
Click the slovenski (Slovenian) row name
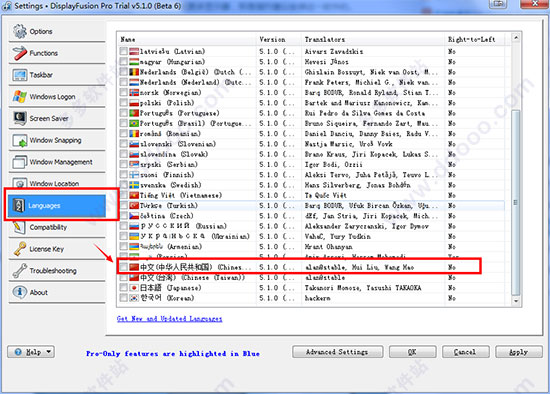(x=178, y=144)
